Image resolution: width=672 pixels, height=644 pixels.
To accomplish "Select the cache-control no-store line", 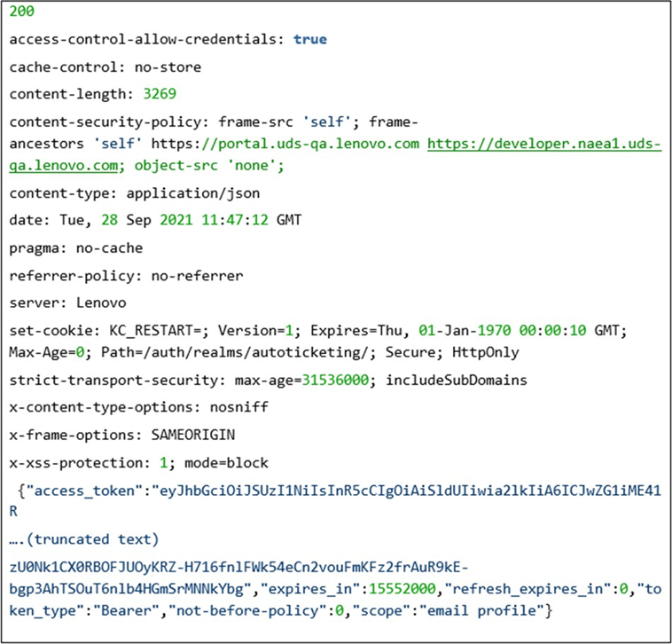I will coord(105,67).
